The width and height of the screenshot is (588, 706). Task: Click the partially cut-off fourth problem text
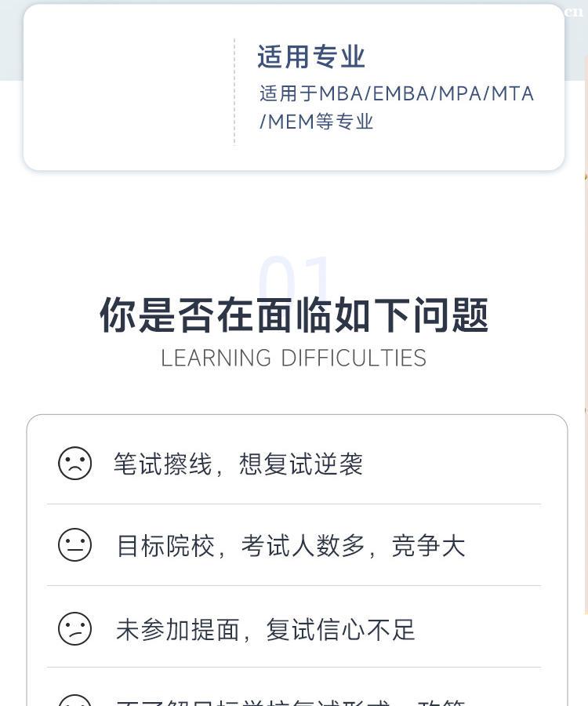[x=290, y=701]
